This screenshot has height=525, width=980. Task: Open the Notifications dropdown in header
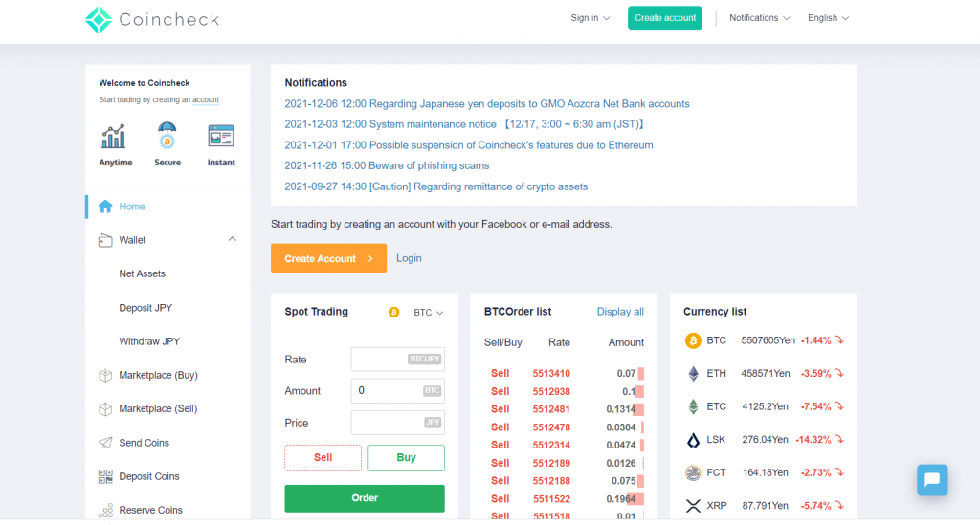759,18
